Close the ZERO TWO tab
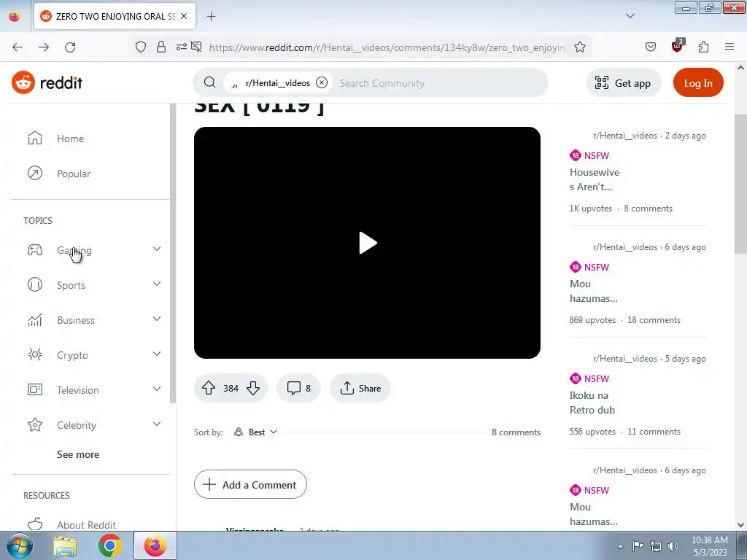Screen dimensions: 747x560 184,16
